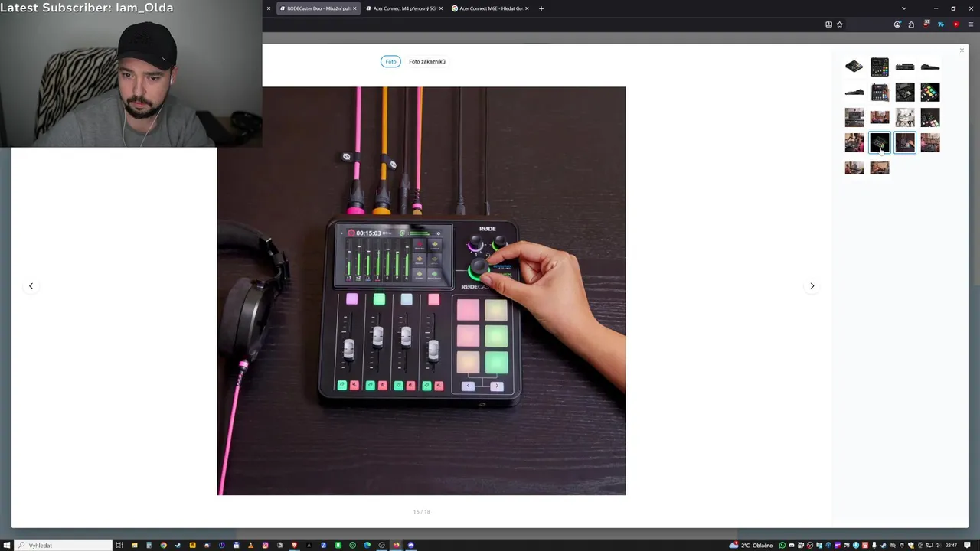Open the browser hamburger menu
The width and height of the screenshot is (980, 551).
point(971,24)
